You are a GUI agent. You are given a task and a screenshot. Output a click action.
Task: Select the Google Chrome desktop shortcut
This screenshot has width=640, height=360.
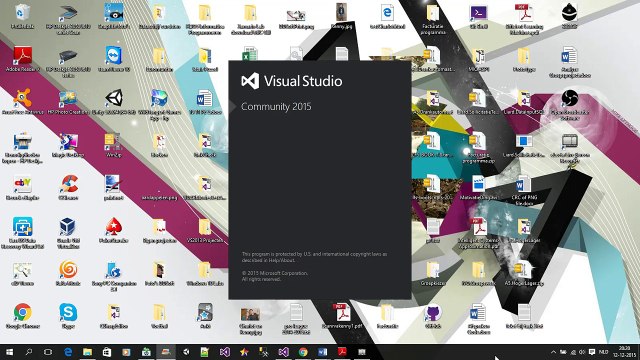click(x=22, y=316)
